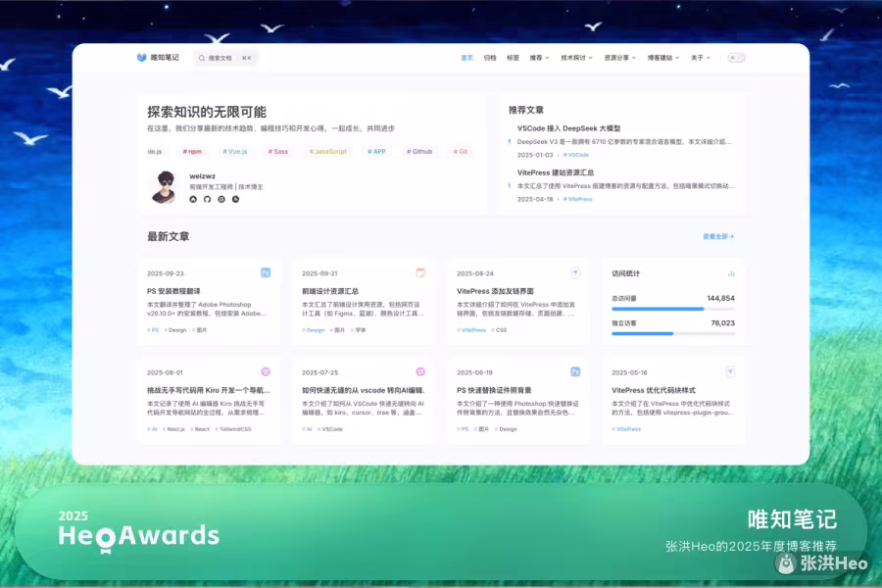882x588 pixels.
Task: Click the 唯知笔记 logo icon
Action: point(142,58)
